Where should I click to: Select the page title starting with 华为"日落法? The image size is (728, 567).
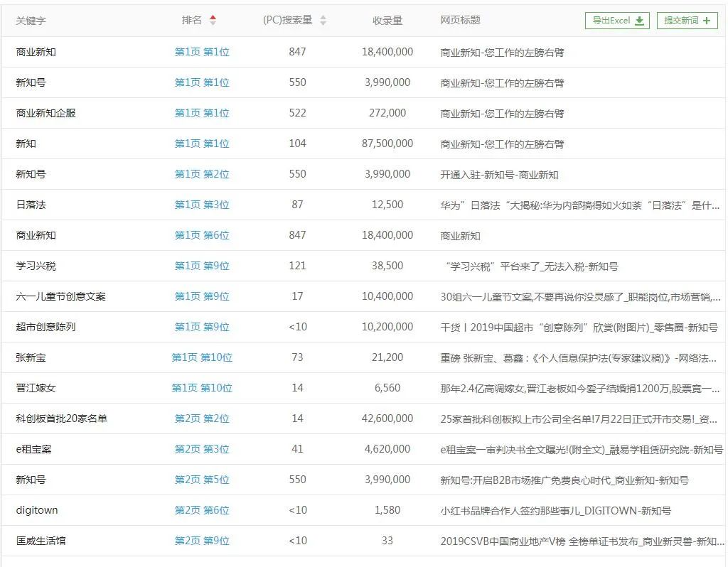(x=580, y=205)
